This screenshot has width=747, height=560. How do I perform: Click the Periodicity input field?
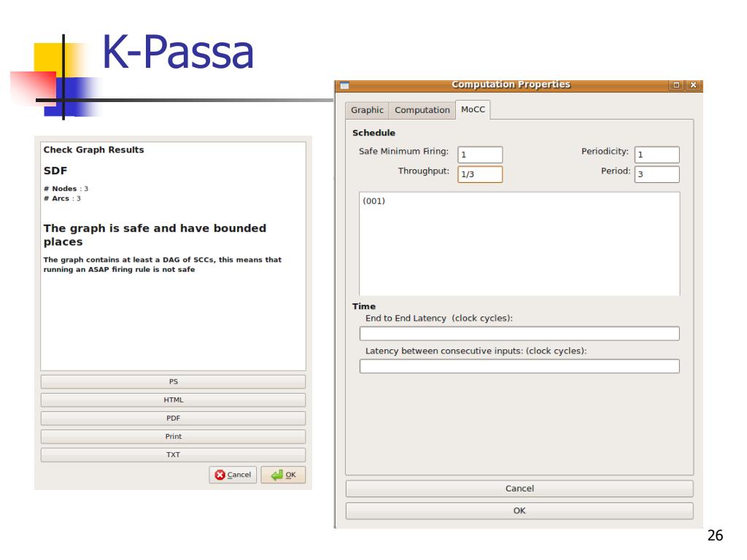[657, 155]
